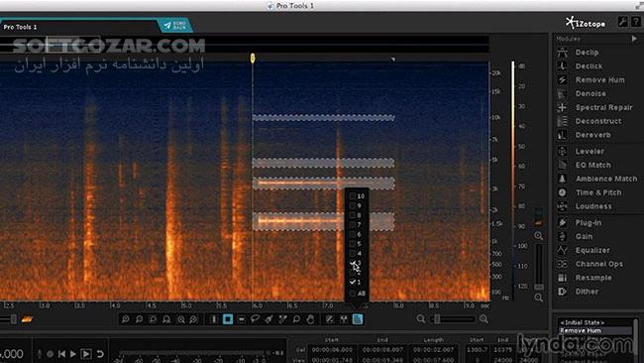Open the help question mark button
The width and height of the screenshot is (644, 363).
(636, 22)
